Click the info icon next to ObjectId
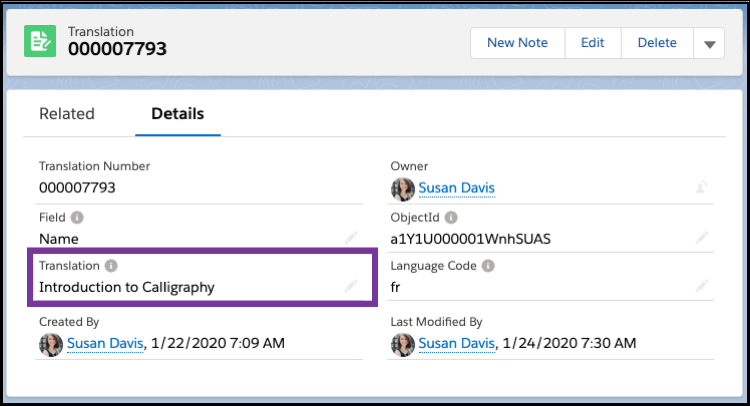Screen dimensions: 750x406 (451, 218)
